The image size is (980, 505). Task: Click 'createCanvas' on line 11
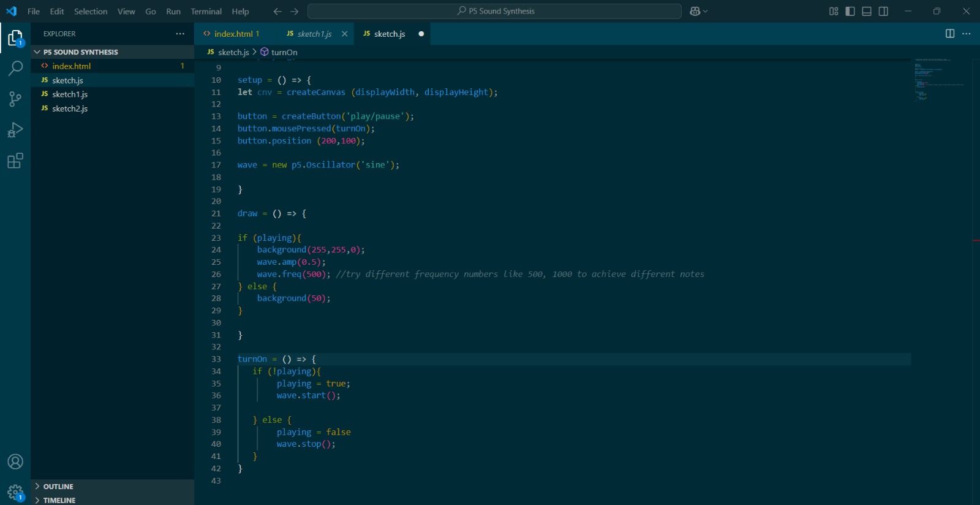tap(316, 92)
